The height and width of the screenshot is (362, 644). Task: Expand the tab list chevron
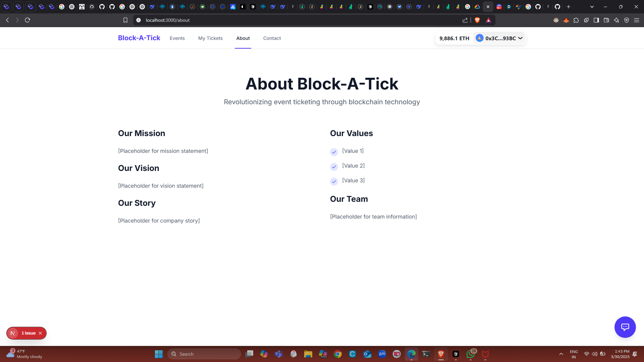pyautogui.click(x=592, y=7)
